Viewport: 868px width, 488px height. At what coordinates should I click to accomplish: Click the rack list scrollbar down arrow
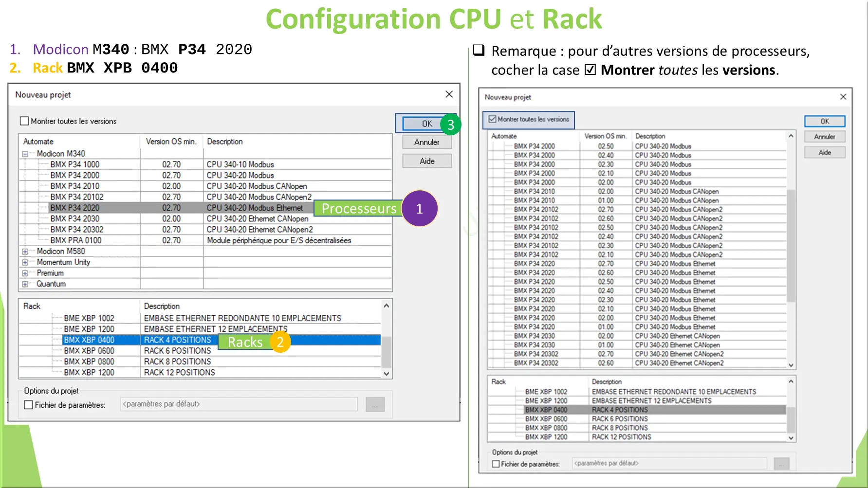[386, 374]
